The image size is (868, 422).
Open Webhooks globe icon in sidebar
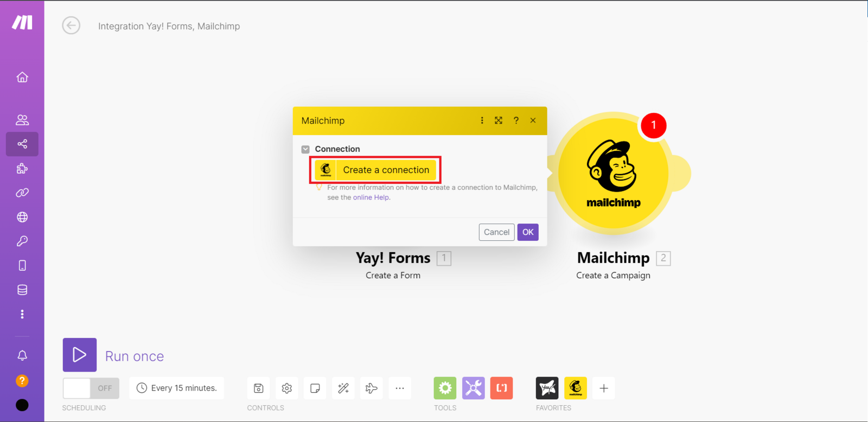point(22,217)
